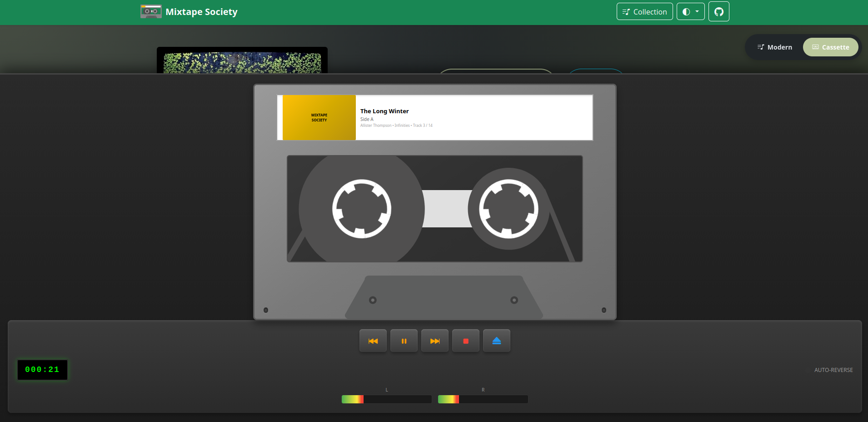Image resolution: width=868 pixels, height=422 pixels.
Task: Click the yellow Mixtape Society cassette label
Action: point(319,118)
